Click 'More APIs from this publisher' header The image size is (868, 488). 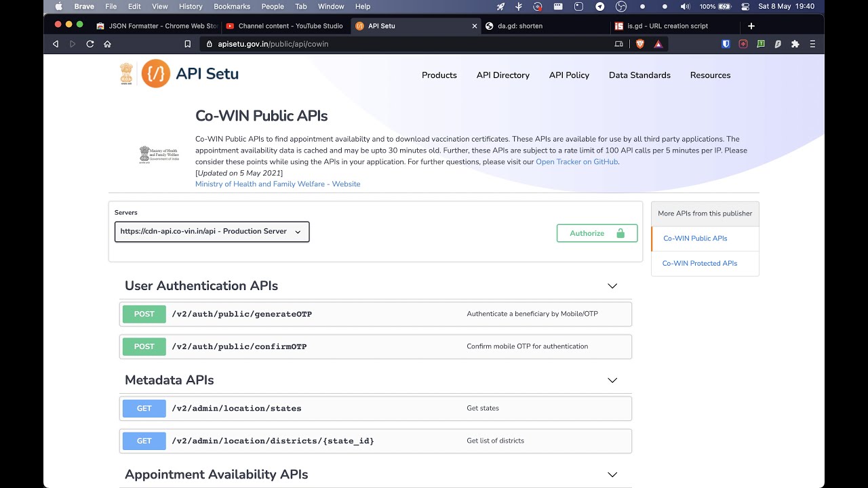705,213
